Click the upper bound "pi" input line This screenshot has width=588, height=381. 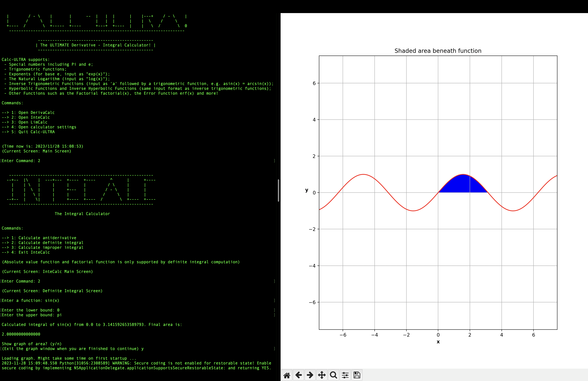tap(31, 315)
